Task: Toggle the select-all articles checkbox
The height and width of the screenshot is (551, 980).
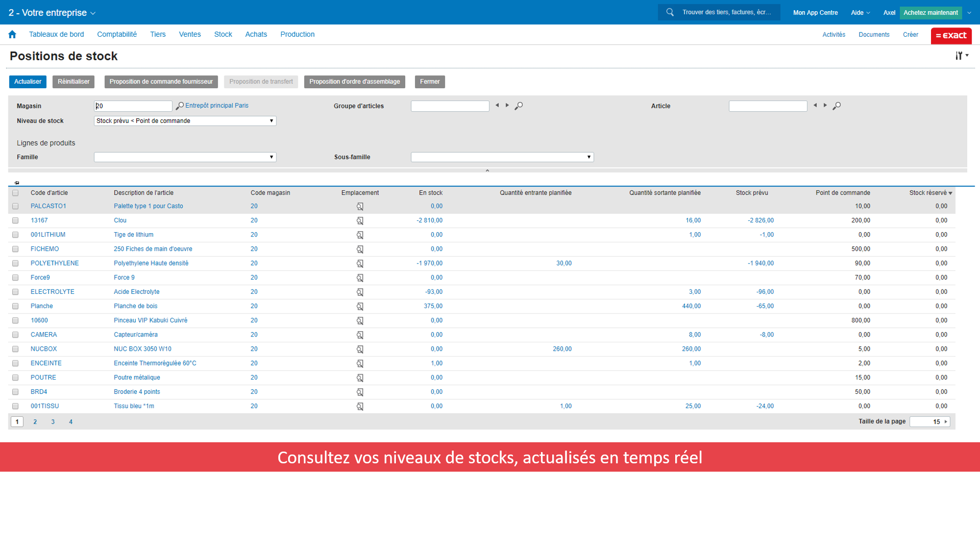Action: click(x=15, y=193)
